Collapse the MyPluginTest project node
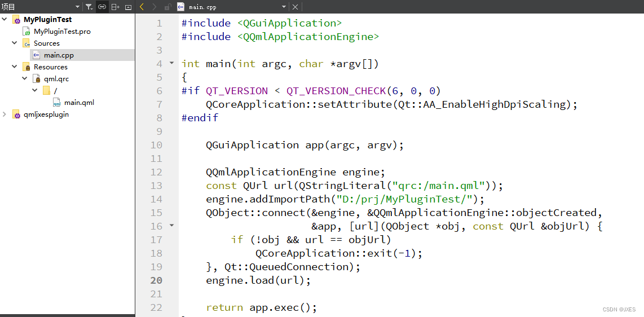Viewport: 644px width, 317px height. (5, 19)
